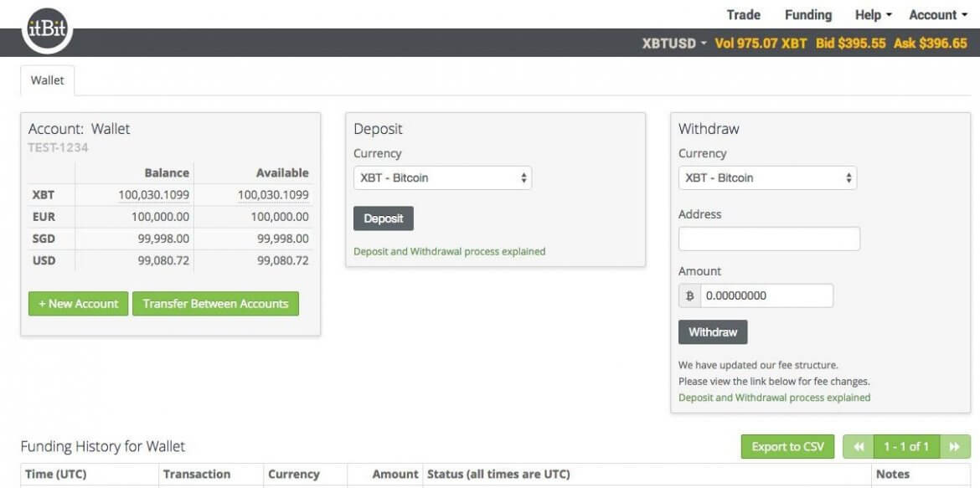The width and height of the screenshot is (980, 488).
Task: Click Export to CSV
Action: tap(787, 446)
